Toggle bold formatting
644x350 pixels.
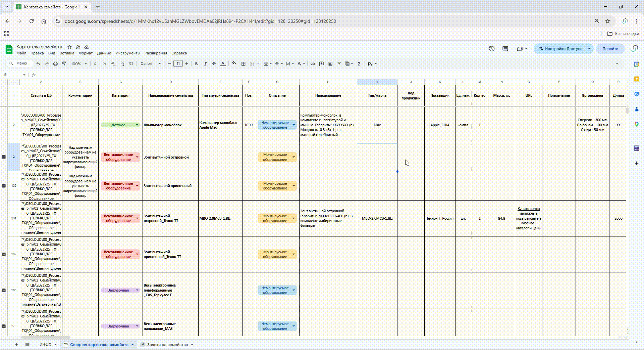[x=196, y=64]
